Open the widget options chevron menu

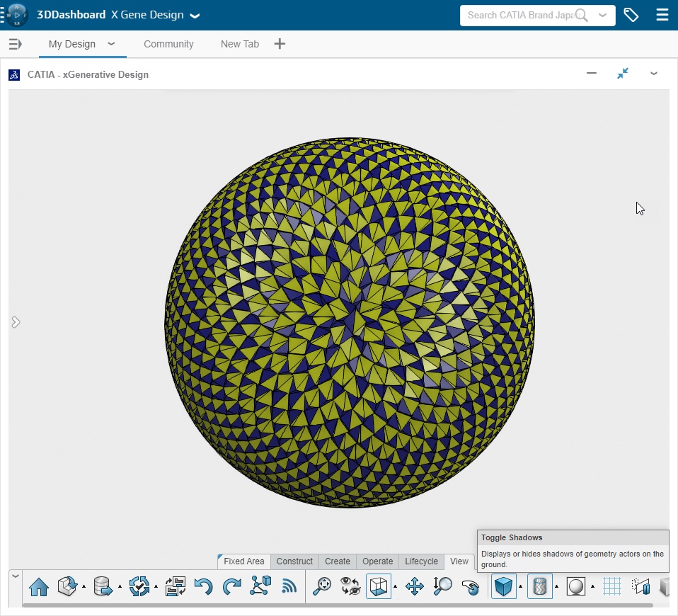point(654,74)
